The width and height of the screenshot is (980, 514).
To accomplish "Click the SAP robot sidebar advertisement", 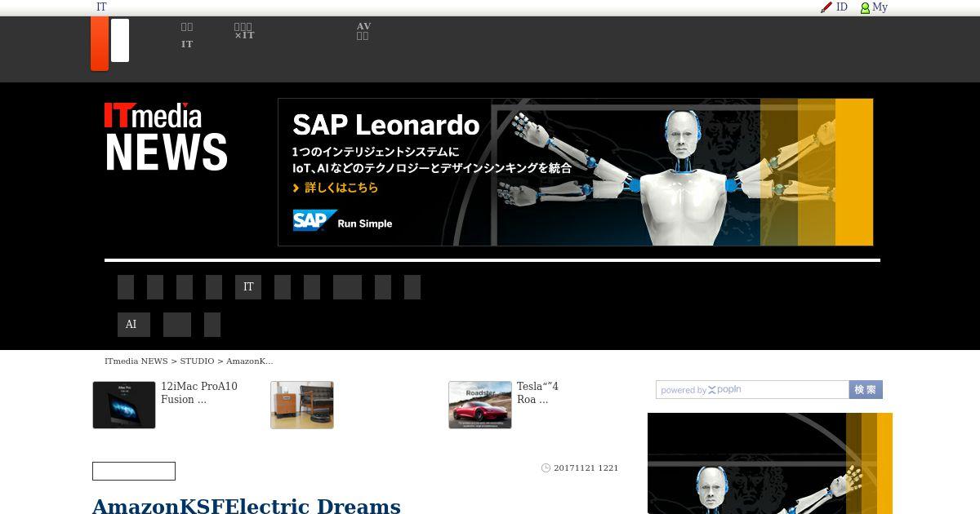I will (770, 463).
